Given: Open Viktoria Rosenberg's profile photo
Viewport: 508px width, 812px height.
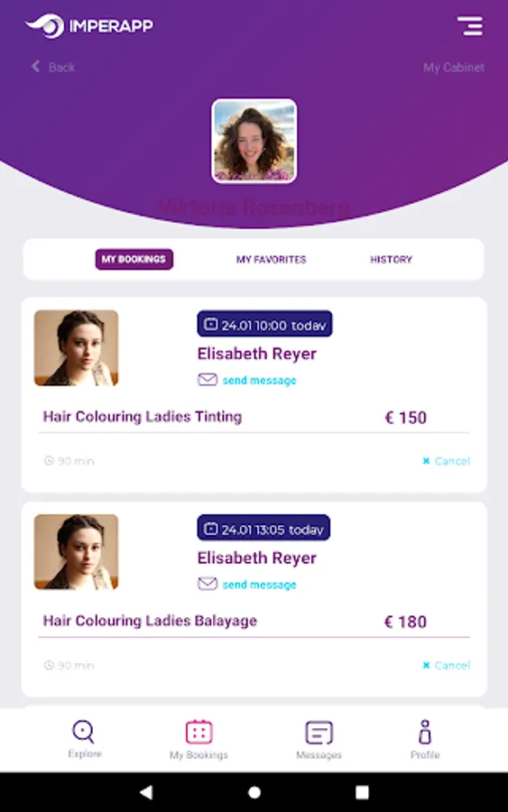Looking at the screenshot, I should [254, 141].
